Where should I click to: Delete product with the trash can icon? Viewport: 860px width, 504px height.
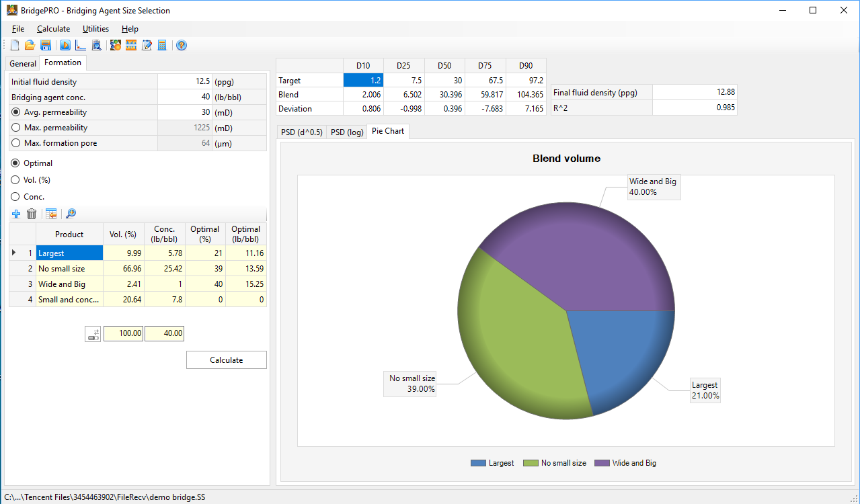coord(32,214)
